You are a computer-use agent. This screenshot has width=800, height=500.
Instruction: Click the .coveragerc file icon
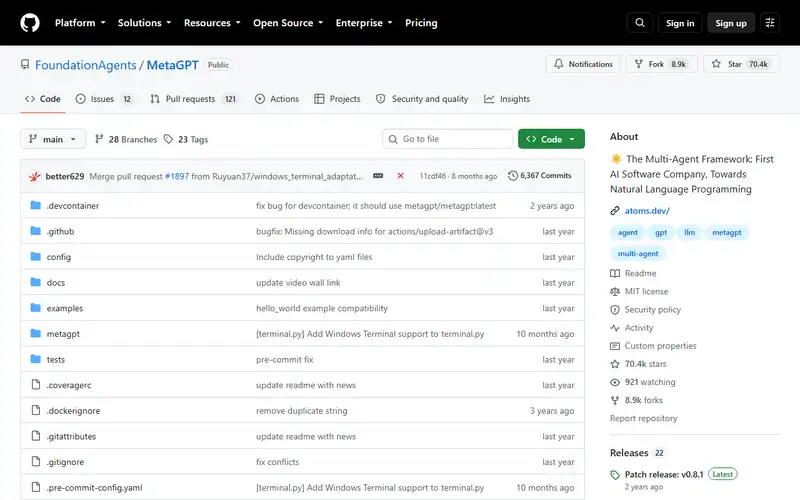pyautogui.click(x=35, y=384)
